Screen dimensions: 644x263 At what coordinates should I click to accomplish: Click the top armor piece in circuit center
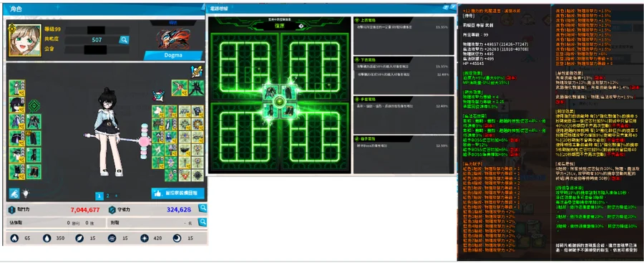(271, 92)
